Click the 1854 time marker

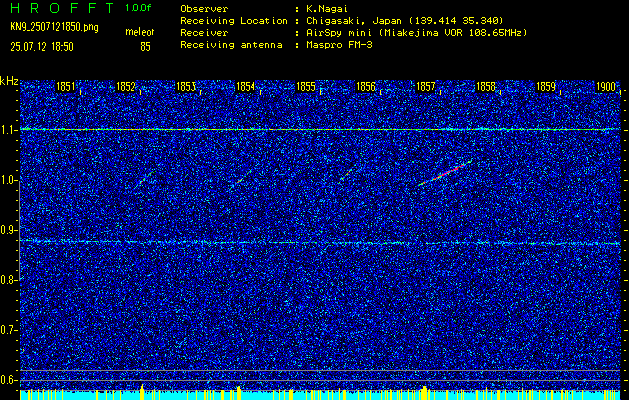point(246,87)
